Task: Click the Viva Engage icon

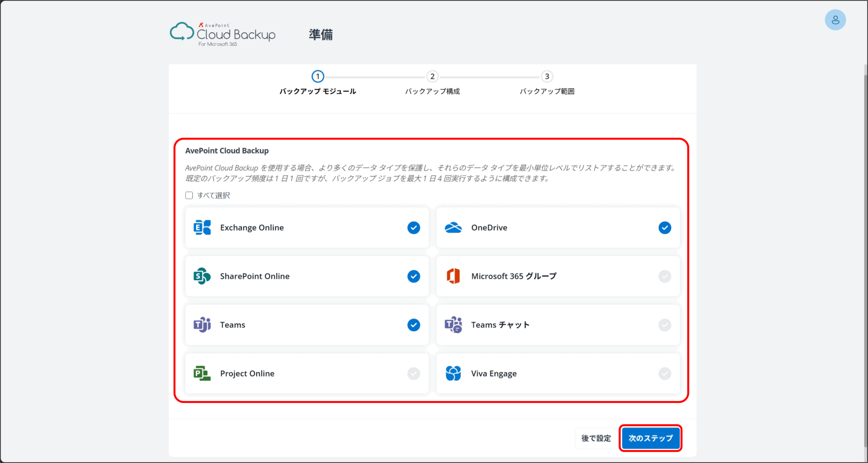Action: [453, 373]
